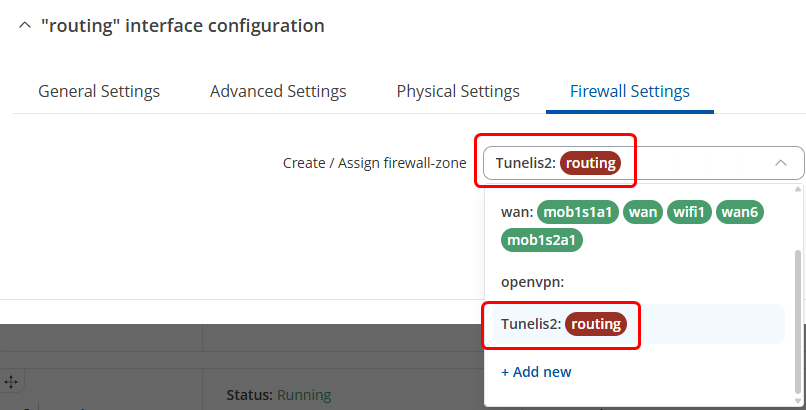Select the Firewall Settings tab
This screenshot has height=410, width=806.
630,91
